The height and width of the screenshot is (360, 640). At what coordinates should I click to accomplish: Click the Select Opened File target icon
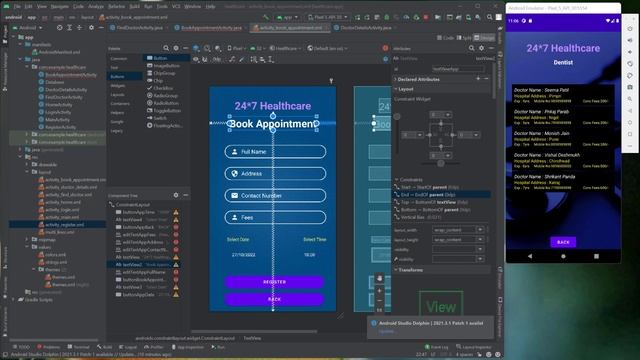coord(60,28)
